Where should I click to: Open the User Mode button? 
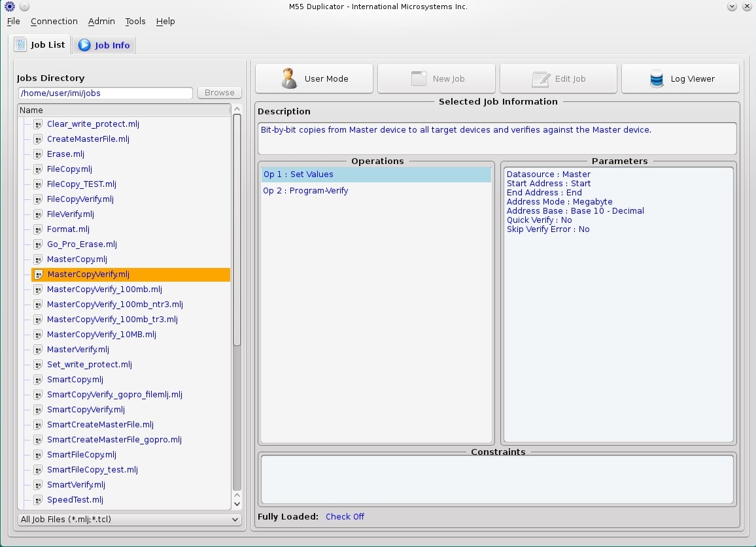(314, 78)
